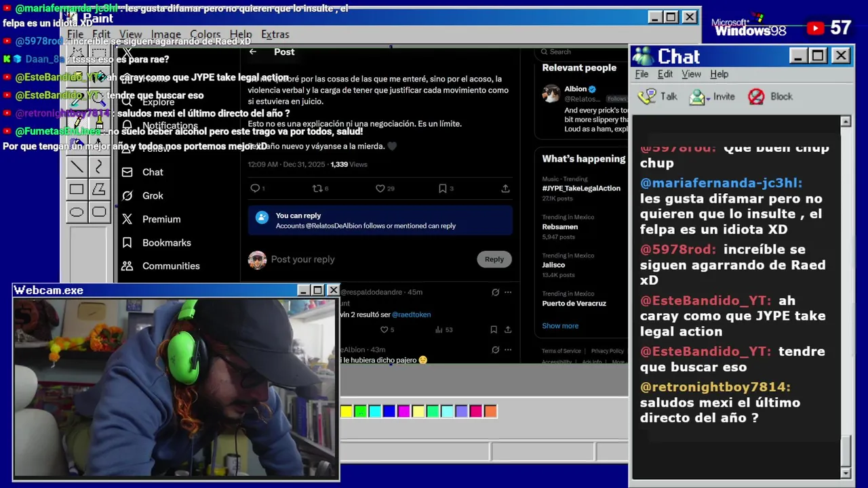Click the Block icon in Chat toolbar
Viewport: 868px width, 488px height.
(x=756, y=97)
